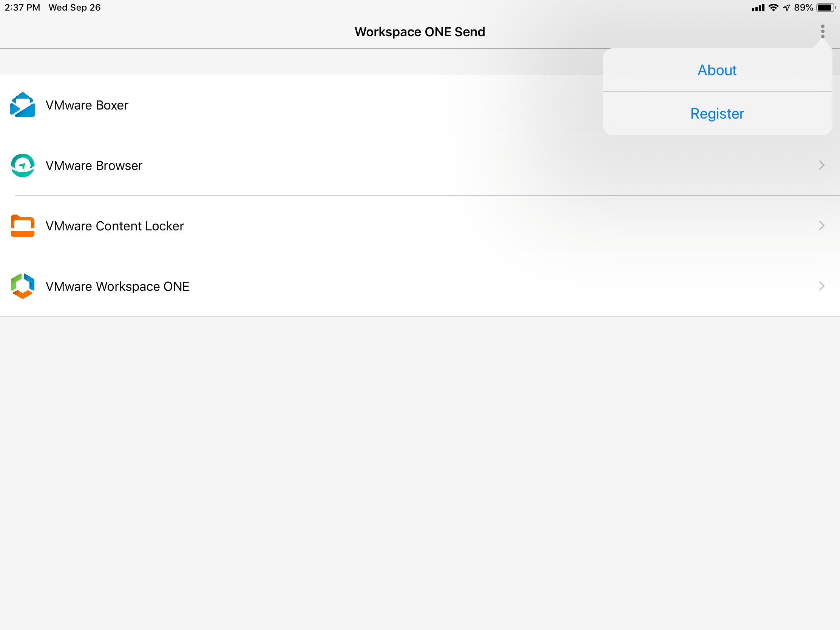Click the VMware Boxer envelope icon
Screen dimensions: 840x630
point(23,105)
